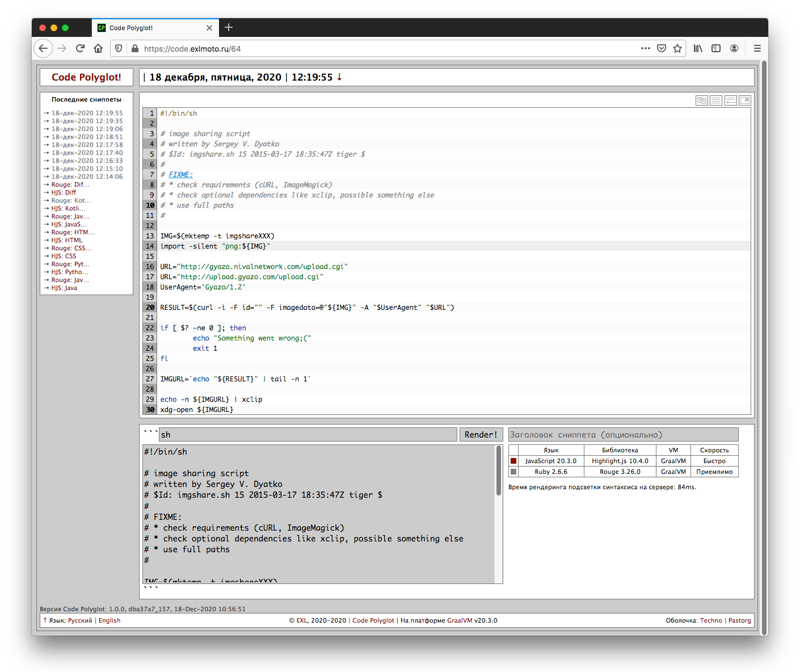Open the 'Rouge: Kot…' snippet
Image resolution: width=800 pixels, height=672 pixels.
click(71, 200)
